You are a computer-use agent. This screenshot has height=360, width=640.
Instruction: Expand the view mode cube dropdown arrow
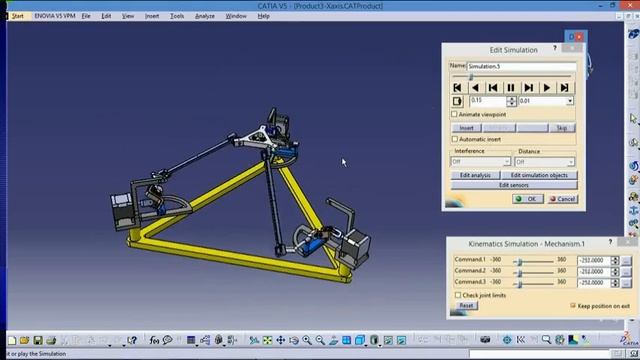[x=366, y=345]
